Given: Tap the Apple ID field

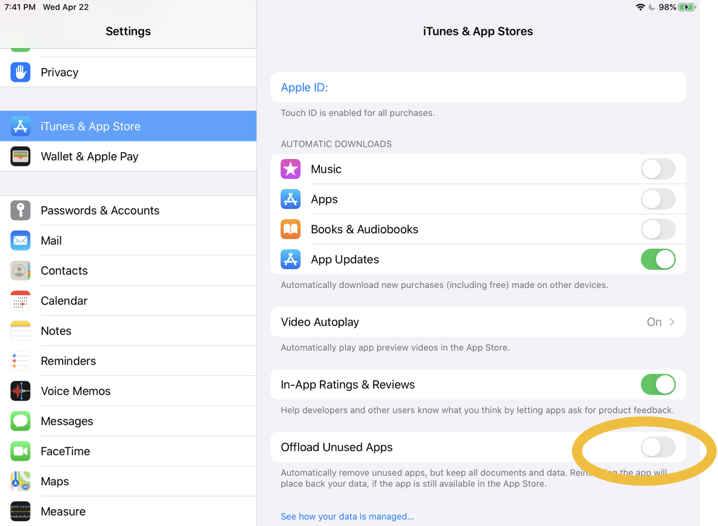Looking at the screenshot, I should (477, 88).
